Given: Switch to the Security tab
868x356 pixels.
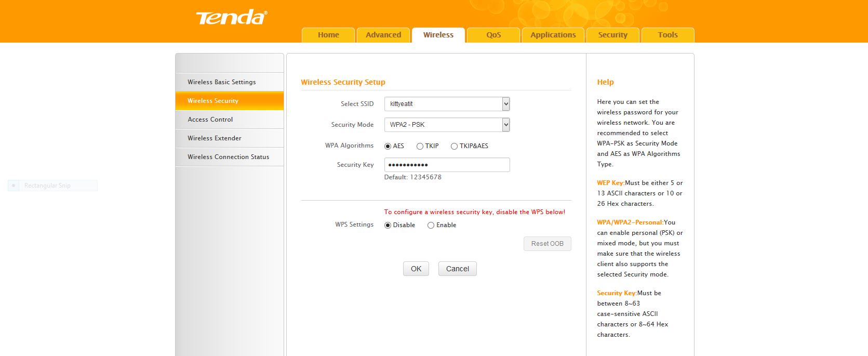Looking at the screenshot, I should point(612,35).
